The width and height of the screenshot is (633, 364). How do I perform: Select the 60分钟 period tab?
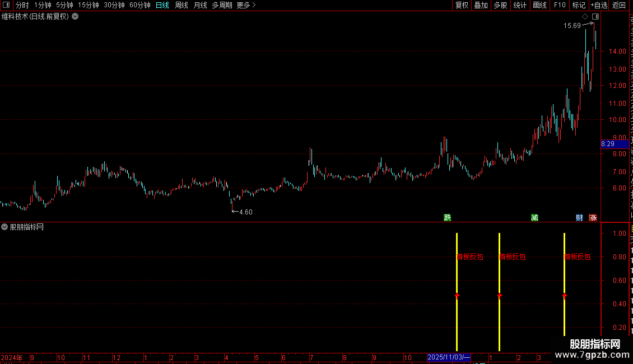(139, 5)
